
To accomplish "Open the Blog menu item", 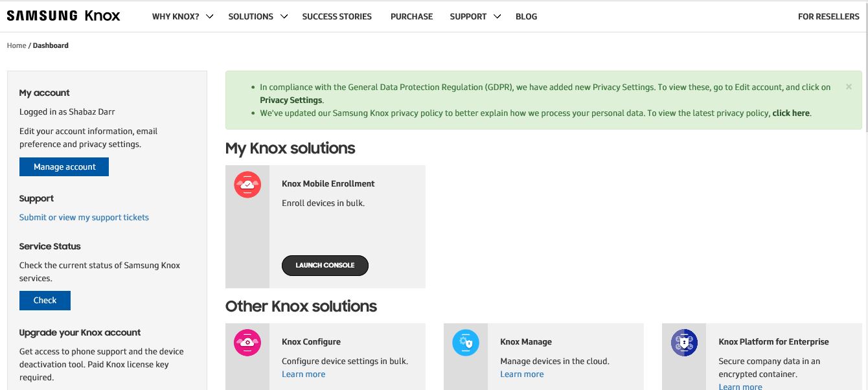I will coord(526,17).
